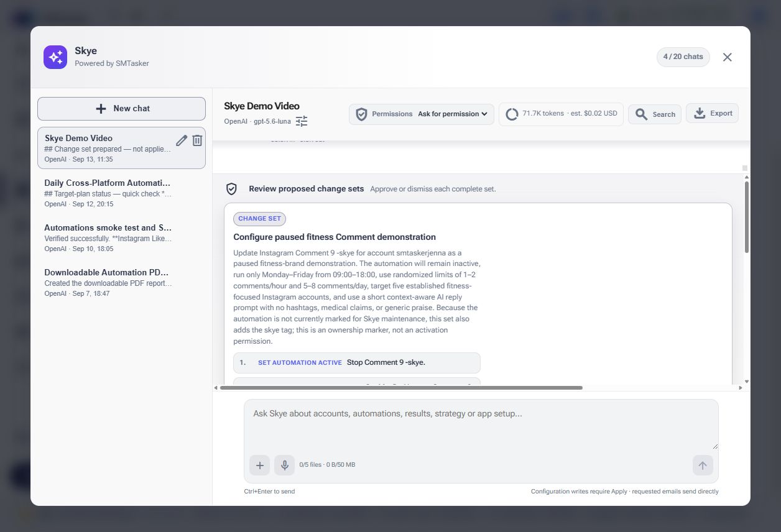The image size is (781, 532).
Task: Click into the Ask Skye message input
Action: pyautogui.click(x=481, y=425)
